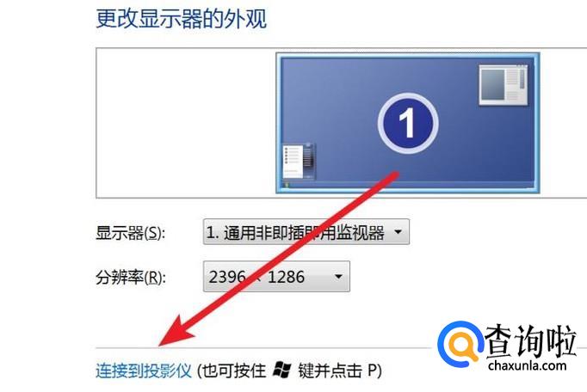
Task: Click the circled number 1 badge
Action: pos(408,123)
